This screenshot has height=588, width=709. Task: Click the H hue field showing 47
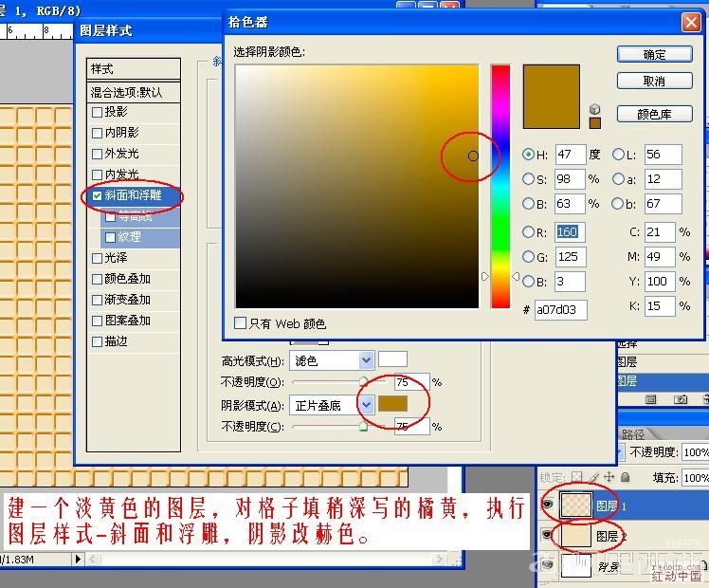[x=571, y=155]
